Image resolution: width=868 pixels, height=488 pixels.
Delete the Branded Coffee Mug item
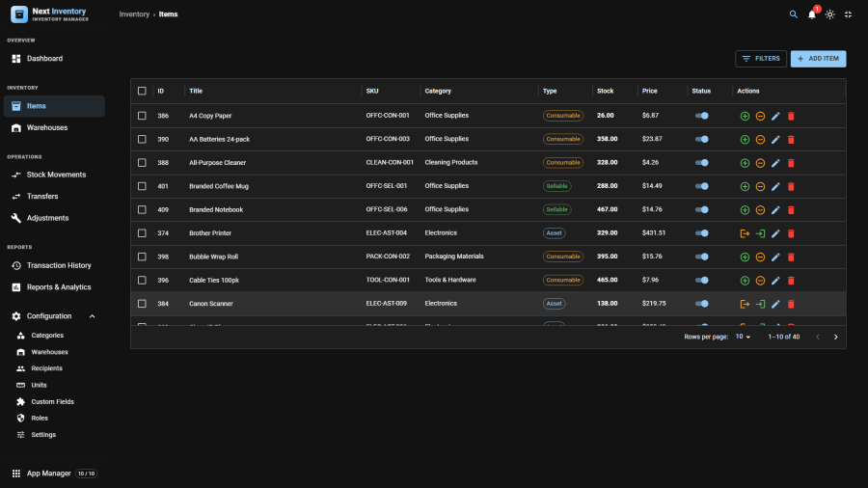point(791,186)
